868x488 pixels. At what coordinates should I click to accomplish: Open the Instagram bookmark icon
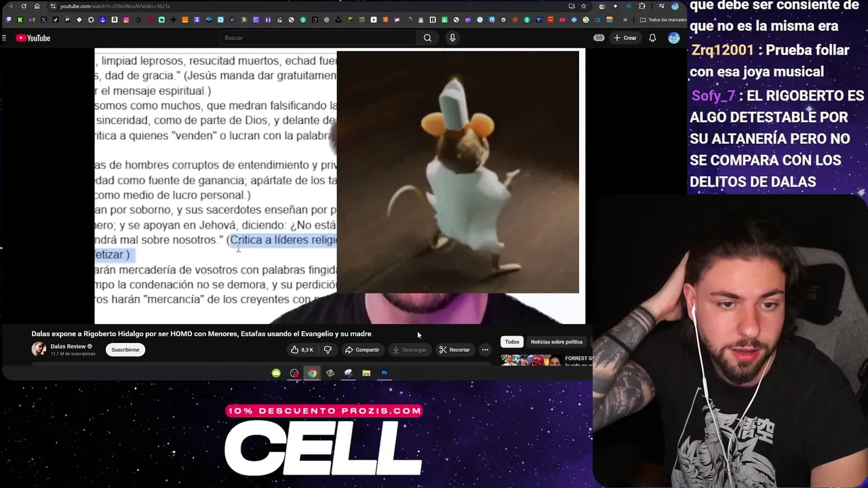point(126,20)
